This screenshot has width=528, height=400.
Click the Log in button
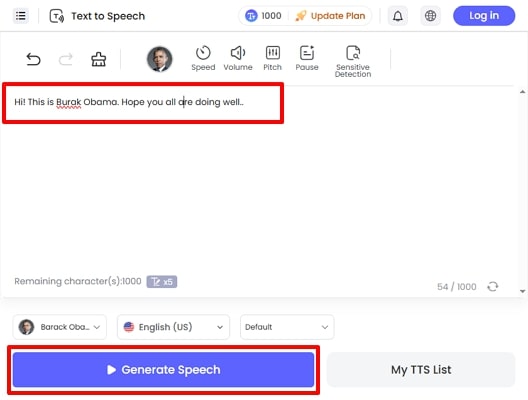coord(484,15)
